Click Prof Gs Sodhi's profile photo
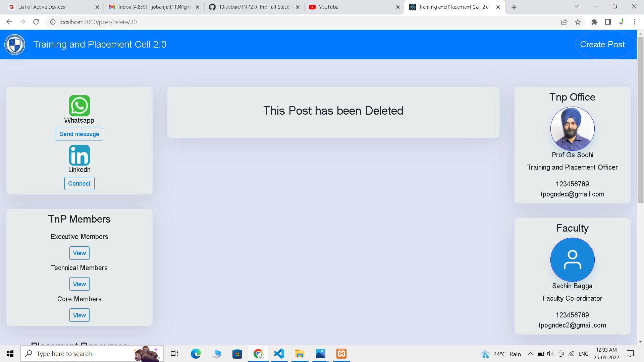The height and width of the screenshot is (362, 644). (572, 129)
